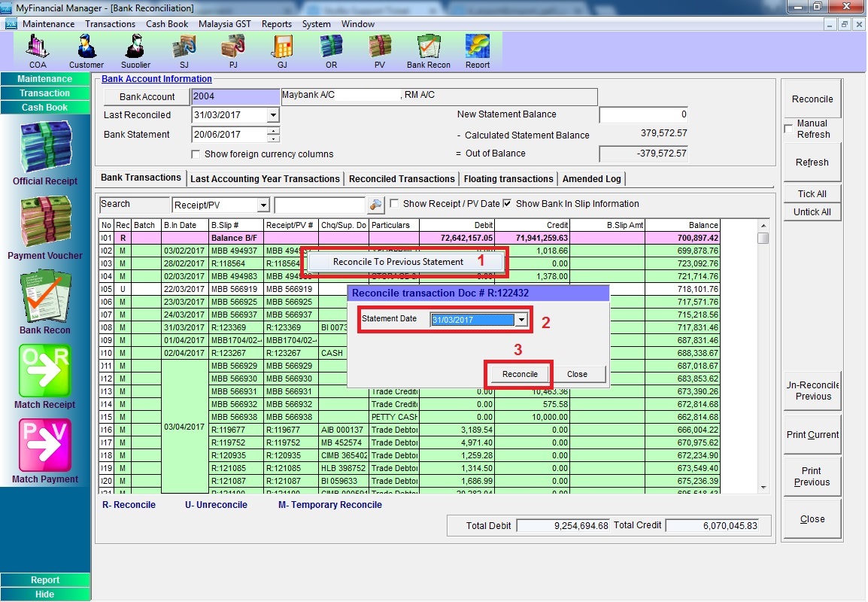
Task: Click the New Statement Balance field
Action: [x=643, y=115]
